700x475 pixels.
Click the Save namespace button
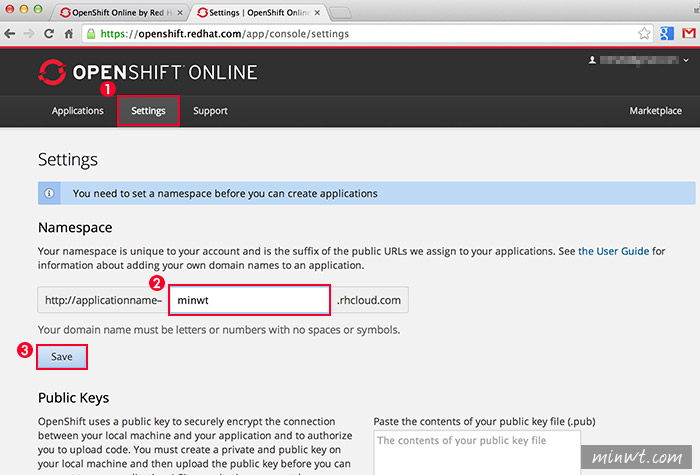[62, 357]
